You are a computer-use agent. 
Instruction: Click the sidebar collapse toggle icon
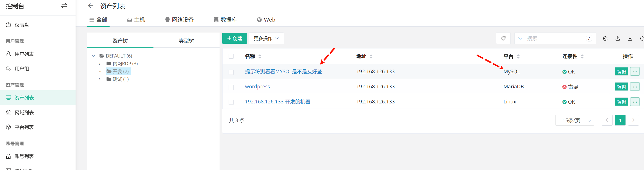tap(64, 6)
